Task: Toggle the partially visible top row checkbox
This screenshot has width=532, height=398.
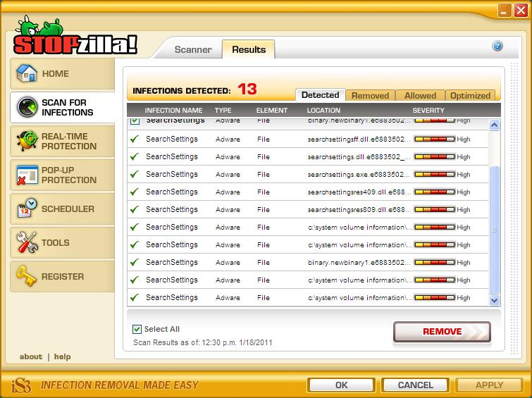Action: coord(135,120)
